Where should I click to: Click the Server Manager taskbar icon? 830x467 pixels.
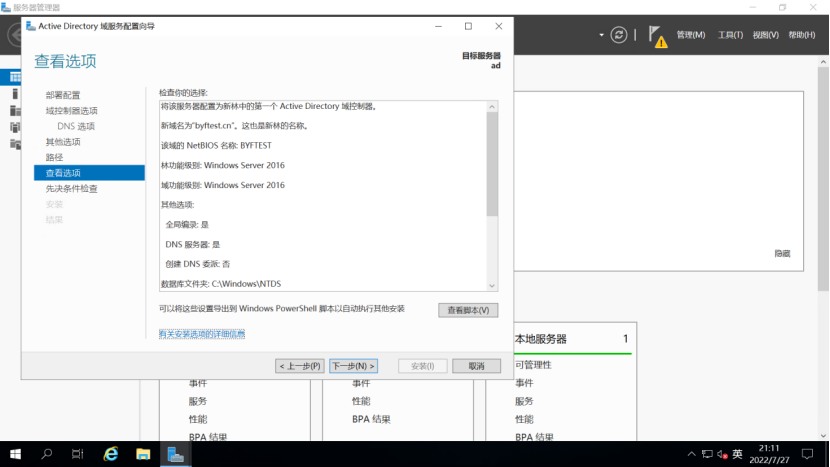pyautogui.click(x=176, y=454)
